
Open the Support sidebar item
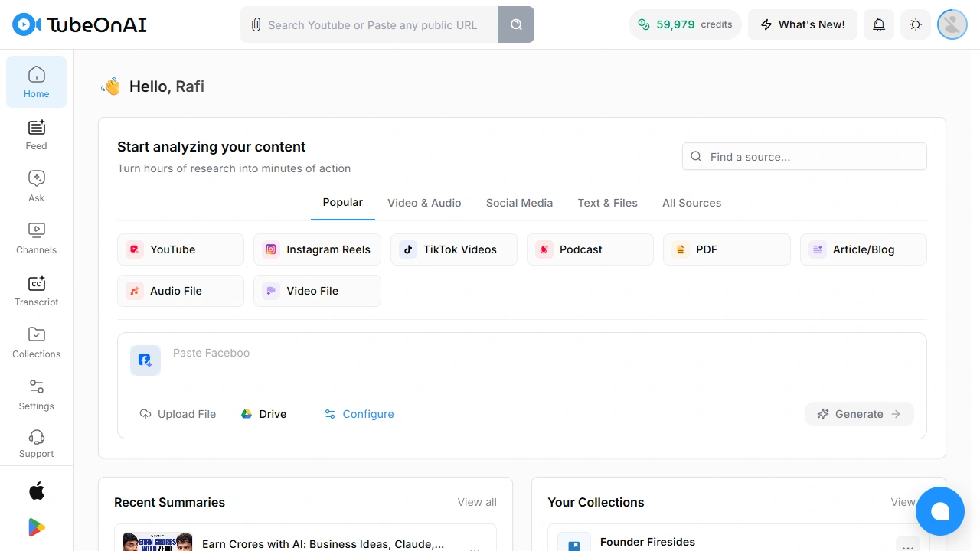click(36, 442)
